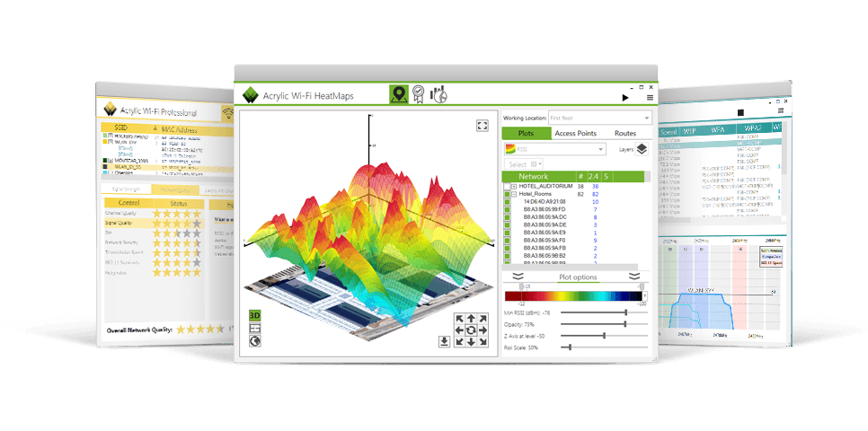
Task: Toggle checkbox for B8:A3:86:05:9A:F0
Action: [x=507, y=242]
